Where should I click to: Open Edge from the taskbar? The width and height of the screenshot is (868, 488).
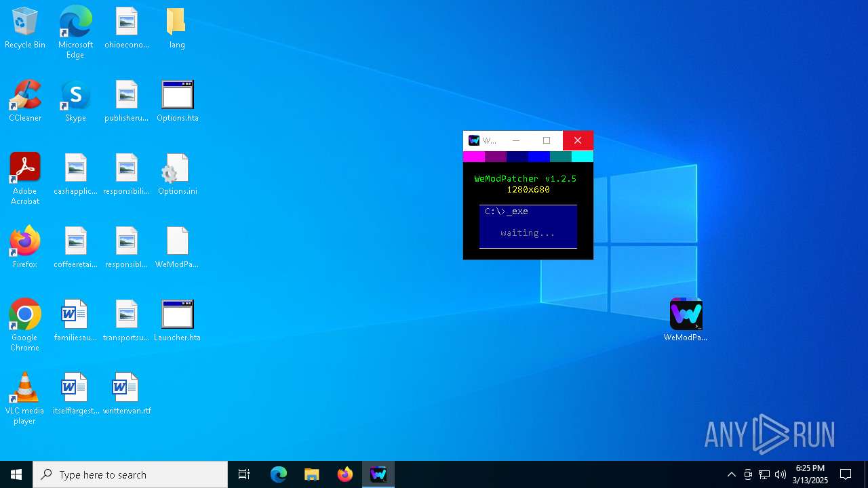(279, 474)
